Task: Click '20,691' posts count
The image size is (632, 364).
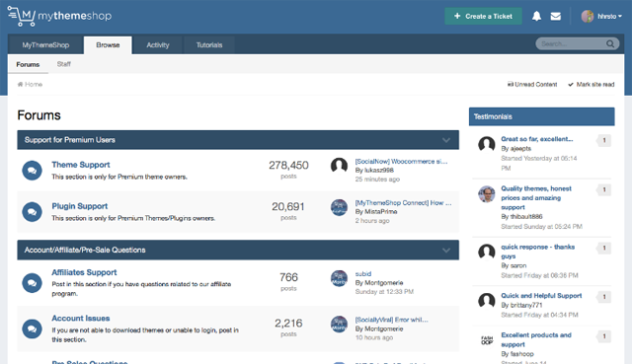Action: [x=288, y=206]
